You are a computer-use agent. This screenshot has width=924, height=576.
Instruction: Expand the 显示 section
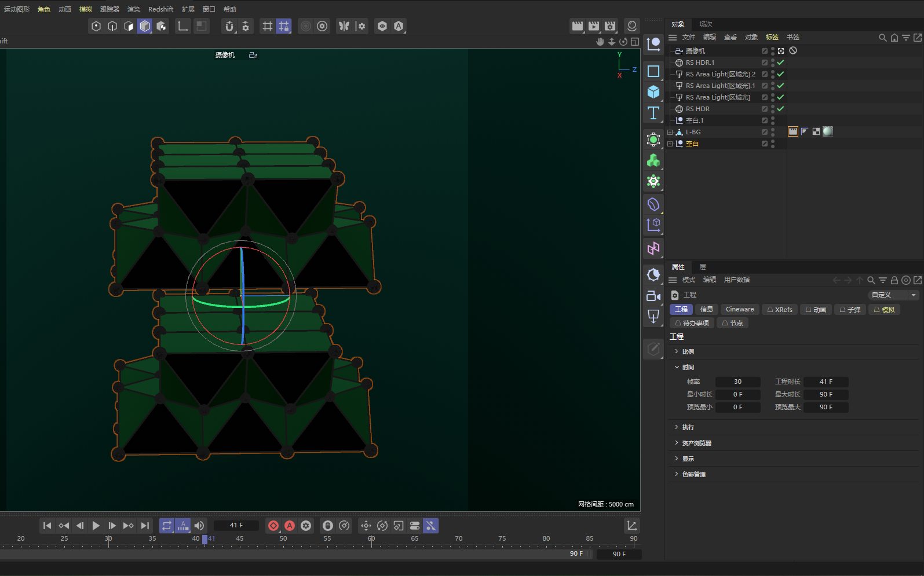click(x=676, y=458)
